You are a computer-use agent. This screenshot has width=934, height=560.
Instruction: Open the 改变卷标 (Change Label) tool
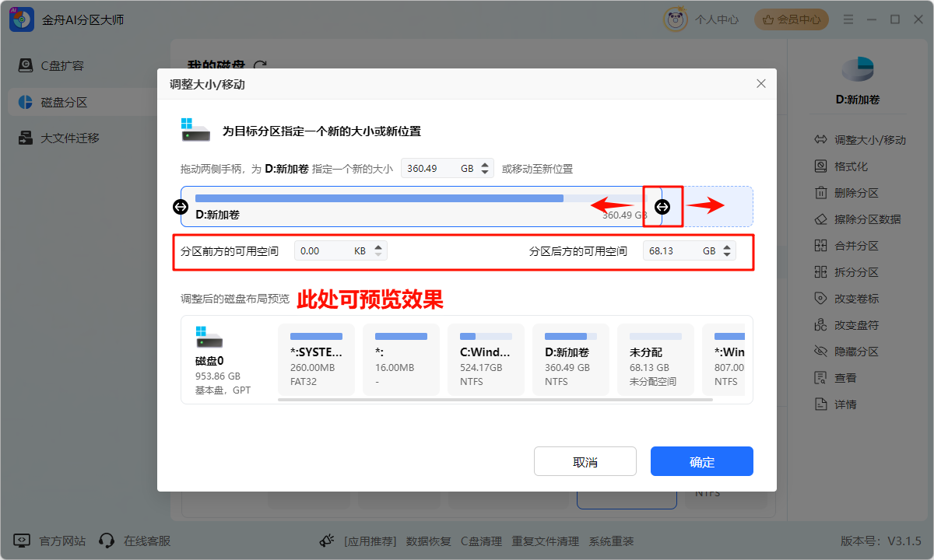pyautogui.click(x=820, y=298)
